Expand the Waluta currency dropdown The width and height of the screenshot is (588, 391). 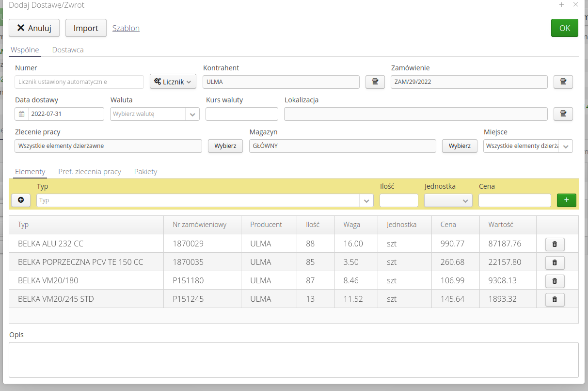(192, 114)
